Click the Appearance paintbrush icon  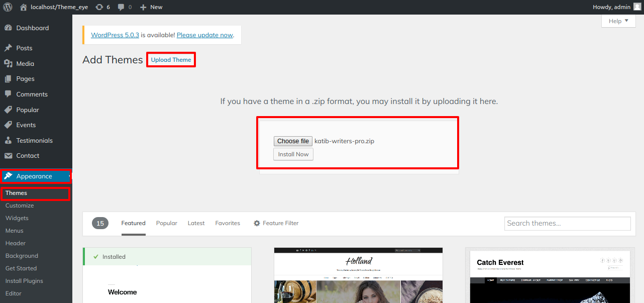pos(8,176)
